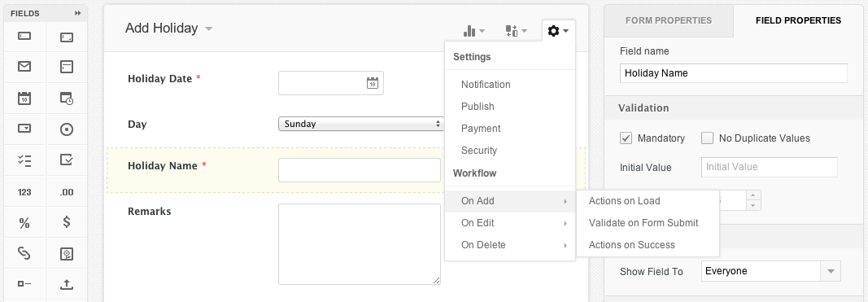Click the Initial Value input field

coord(769,167)
